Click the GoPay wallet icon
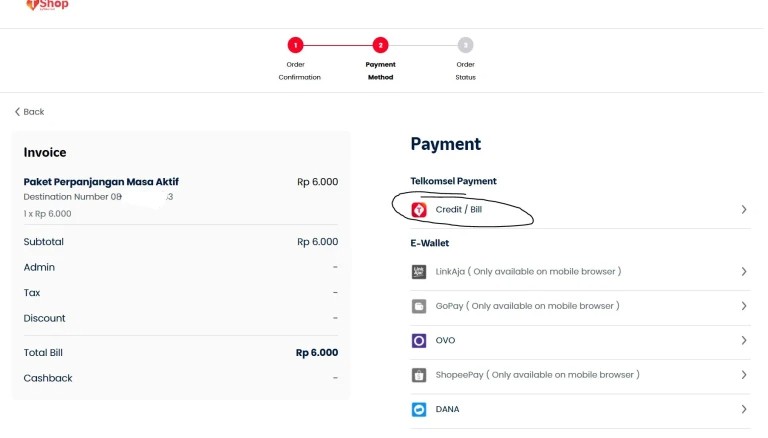The image size is (768, 438). [419, 306]
